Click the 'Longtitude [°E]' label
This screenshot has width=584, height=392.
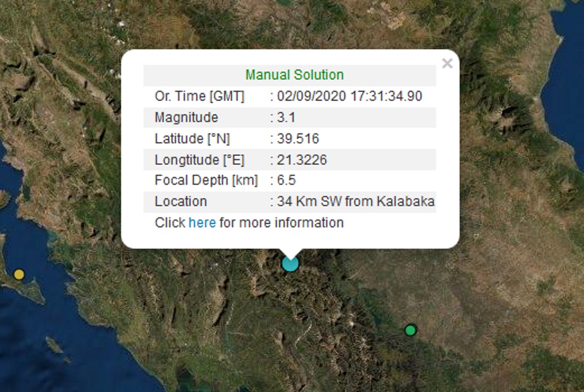[x=200, y=160]
